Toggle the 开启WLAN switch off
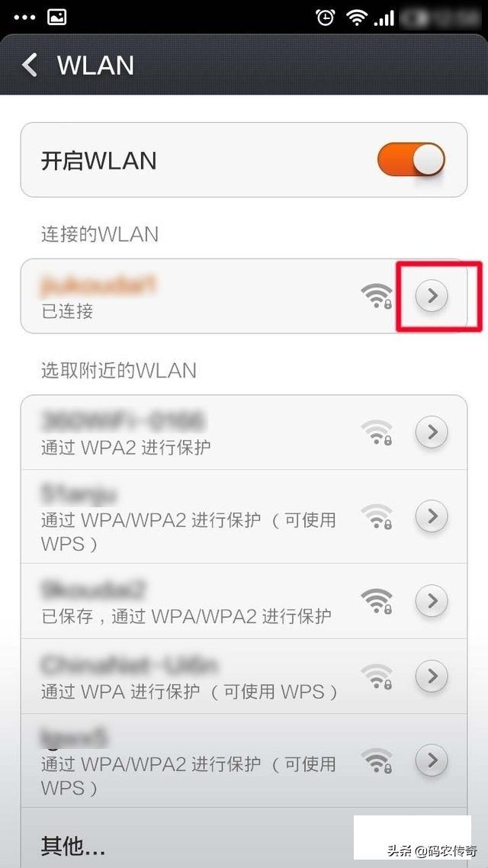The width and height of the screenshot is (488, 868). [x=411, y=159]
